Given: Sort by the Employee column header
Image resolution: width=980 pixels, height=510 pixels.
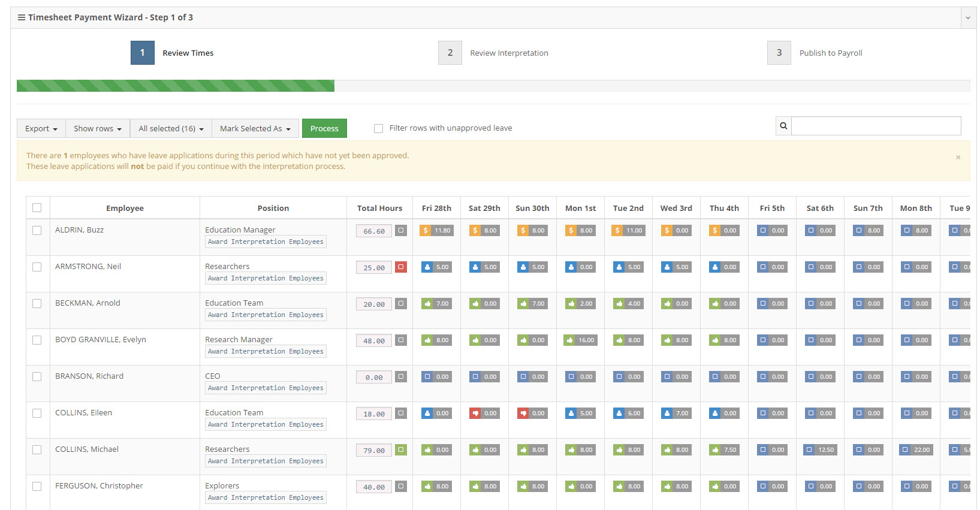Looking at the screenshot, I should tap(125, 208).
